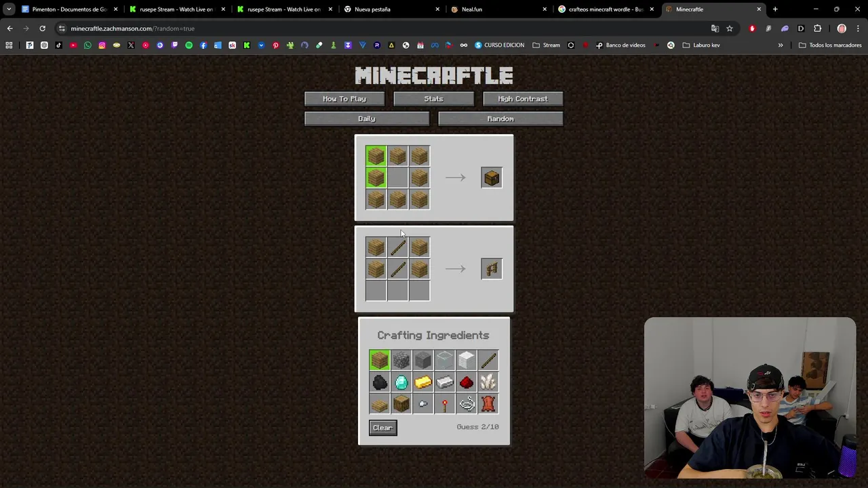Open the TikTok bookmark
The width and height of the screenshot is (868, 488).
(58, 45)
